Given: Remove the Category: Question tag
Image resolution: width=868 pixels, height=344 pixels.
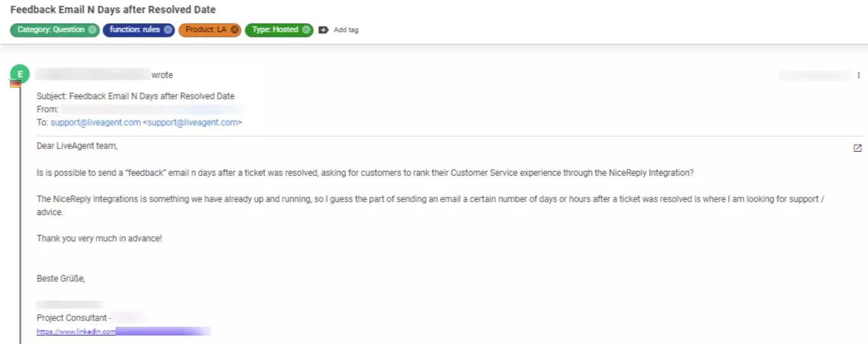Looking at the screenshot, I should click(x=93, y=30).
